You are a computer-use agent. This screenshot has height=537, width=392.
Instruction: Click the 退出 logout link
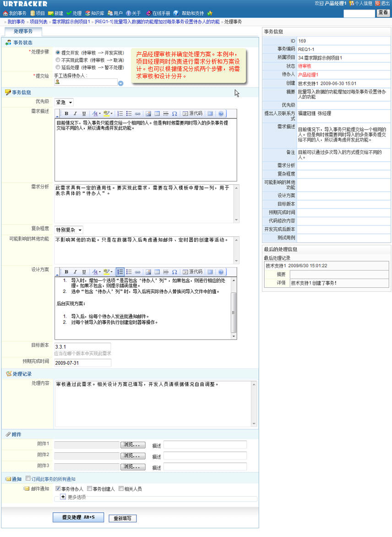pyautogui.click(x=382, y=3)
